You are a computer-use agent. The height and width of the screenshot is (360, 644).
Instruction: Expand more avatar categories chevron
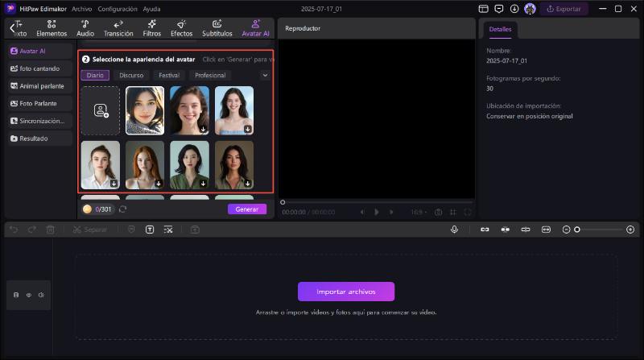pyautogui.click(x=265, y=75)
